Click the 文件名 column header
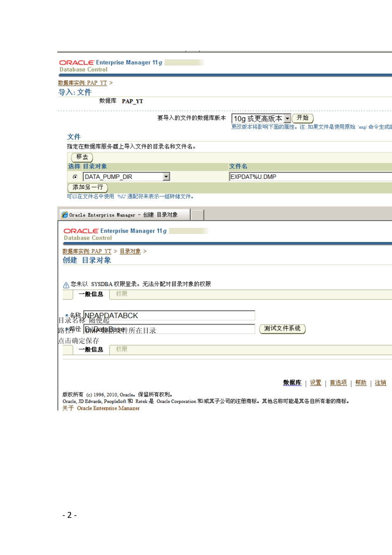The width and height of the screenshot is (392, 555). 238,166
